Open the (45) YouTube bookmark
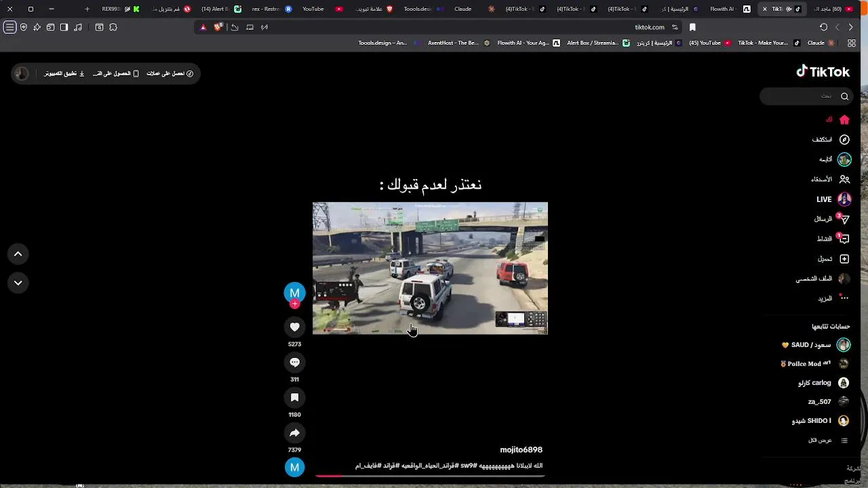Screen dimensions: 868x488 point(709,43)
